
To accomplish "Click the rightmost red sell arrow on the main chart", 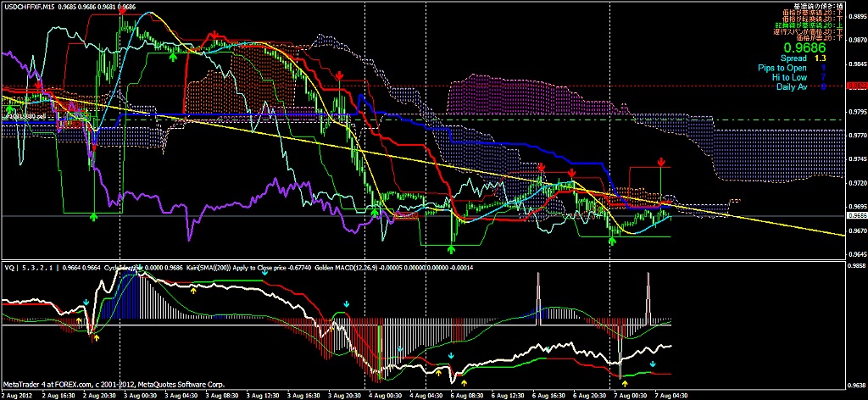I will [x=661, y=161].
